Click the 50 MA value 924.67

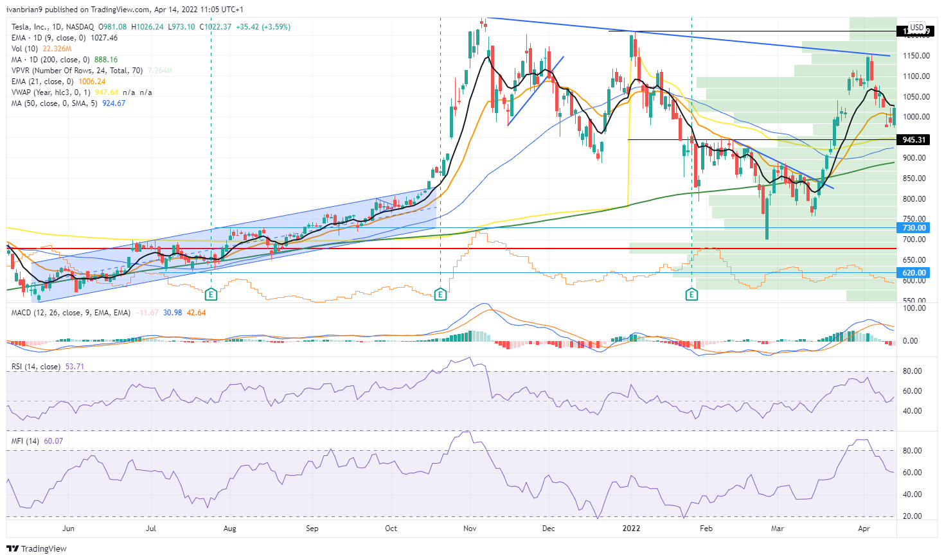point(114,103)
